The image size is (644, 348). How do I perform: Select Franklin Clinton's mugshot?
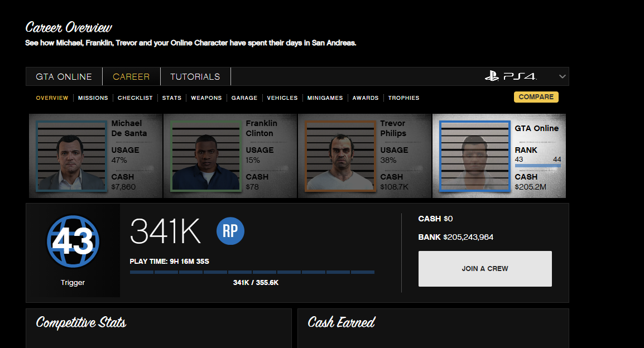point(206,156)
